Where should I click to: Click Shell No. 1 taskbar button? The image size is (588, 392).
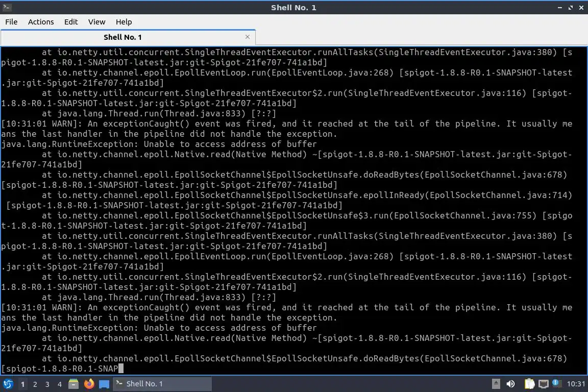(x=162, y=384)
